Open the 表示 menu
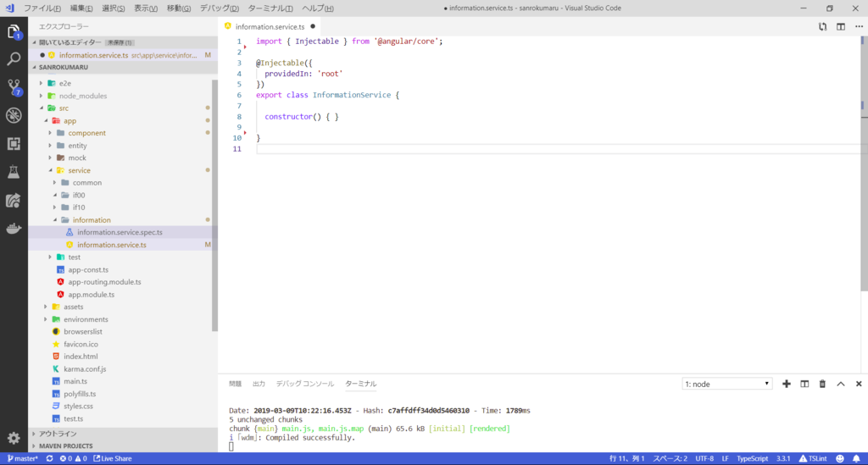The width and height of the screenshot is (868, 465). click(x=146, y=8)
